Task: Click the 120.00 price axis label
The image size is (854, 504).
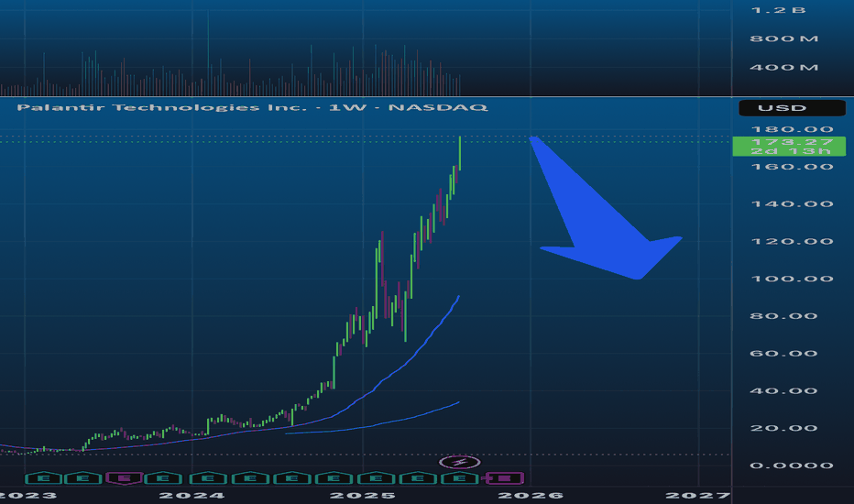Action: 792,241
